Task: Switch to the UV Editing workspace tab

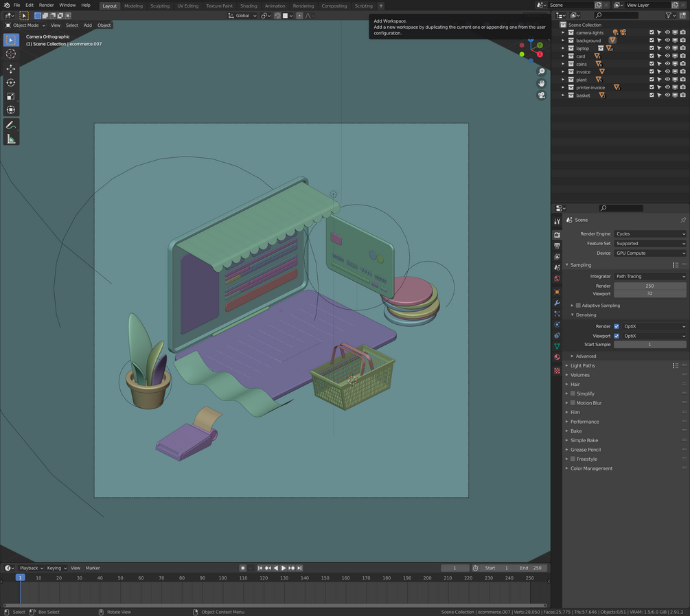Action: pos(187,5)
